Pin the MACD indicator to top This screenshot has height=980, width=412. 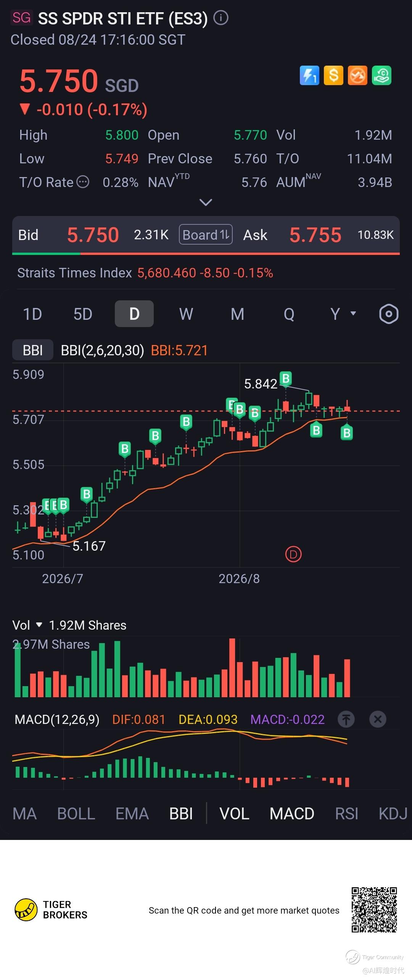tap(346, 719)
